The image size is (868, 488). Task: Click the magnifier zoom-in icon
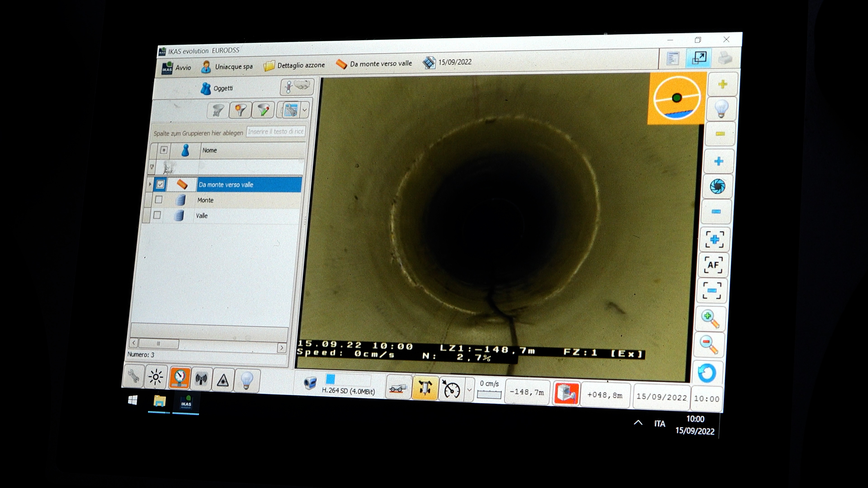[x=710, y=319]
